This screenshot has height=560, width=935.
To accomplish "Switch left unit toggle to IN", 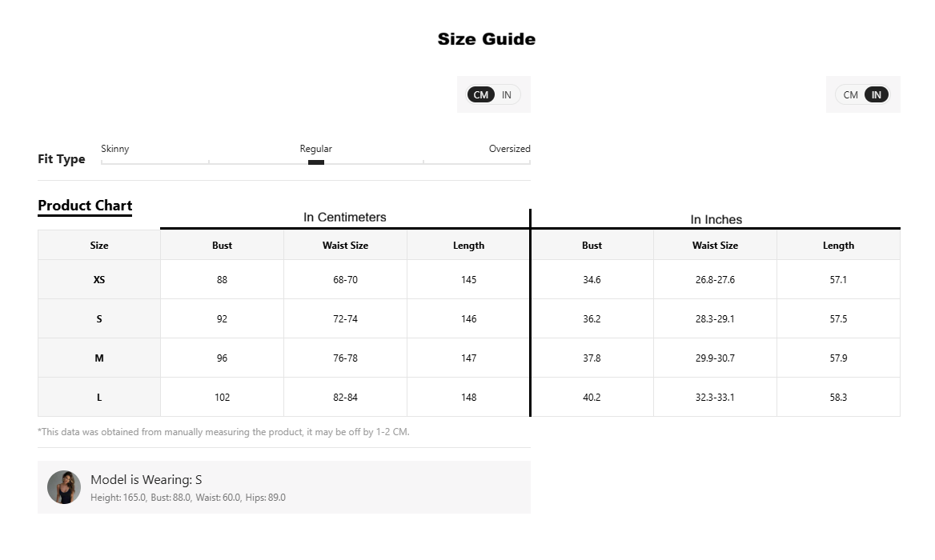I will pyautogui.click(x=506, y=94).
